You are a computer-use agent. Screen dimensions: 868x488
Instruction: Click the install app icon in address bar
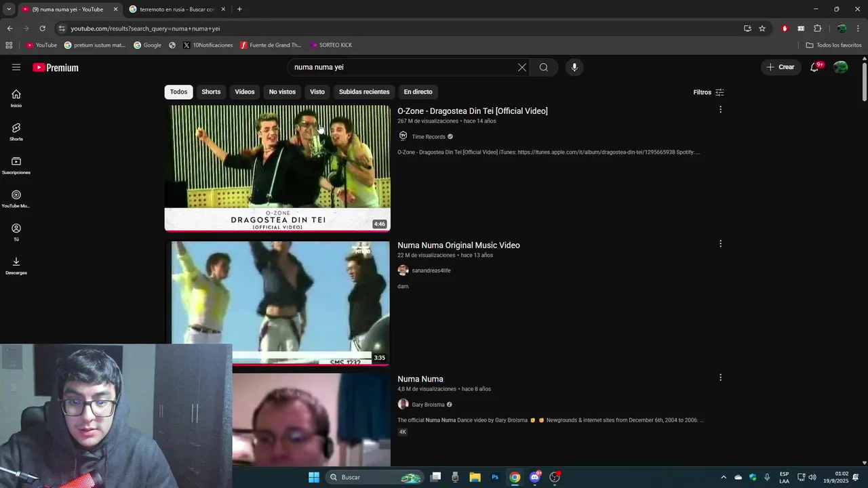(747, 28)
